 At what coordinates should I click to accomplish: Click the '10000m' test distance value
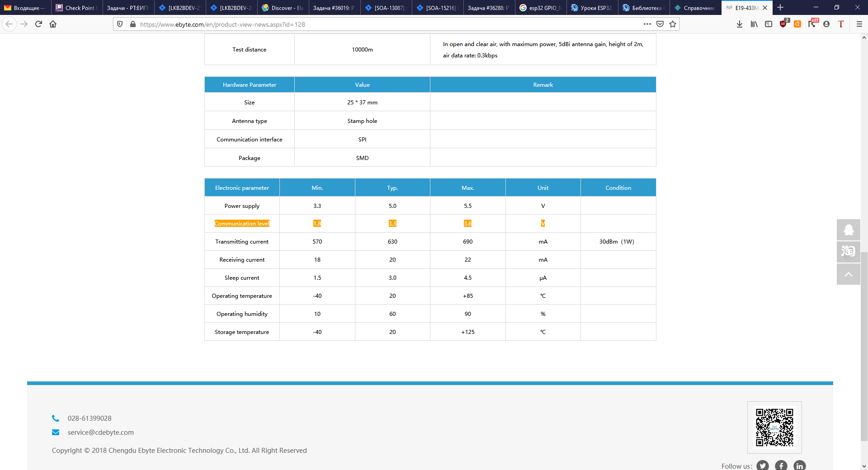point(362,50)
